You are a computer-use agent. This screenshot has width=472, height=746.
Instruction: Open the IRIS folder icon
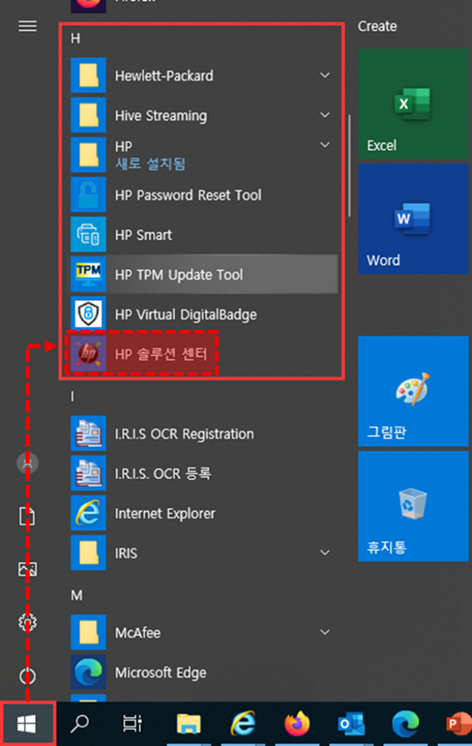88,553
